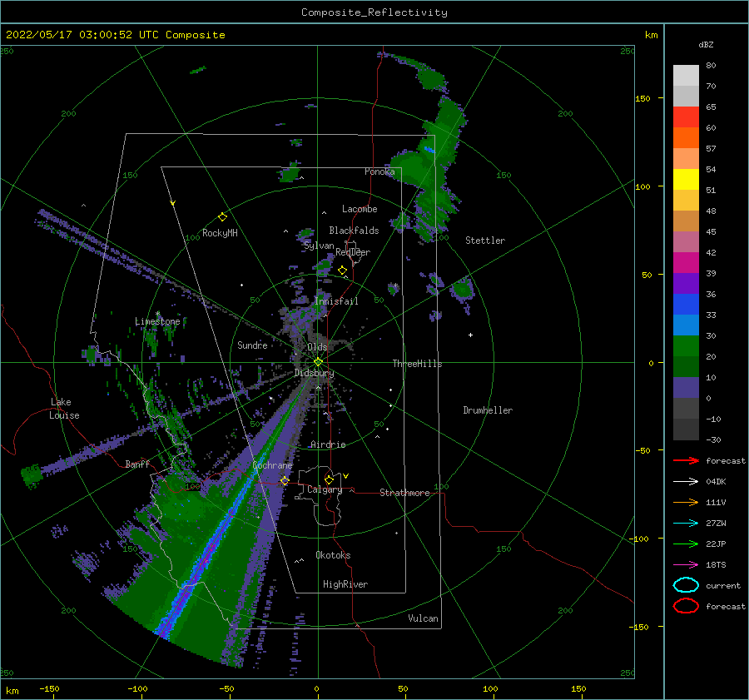Click the Didsbury city label
Image resolution: width=749 pixels, height=700 pixels.
tap(315, 373)
